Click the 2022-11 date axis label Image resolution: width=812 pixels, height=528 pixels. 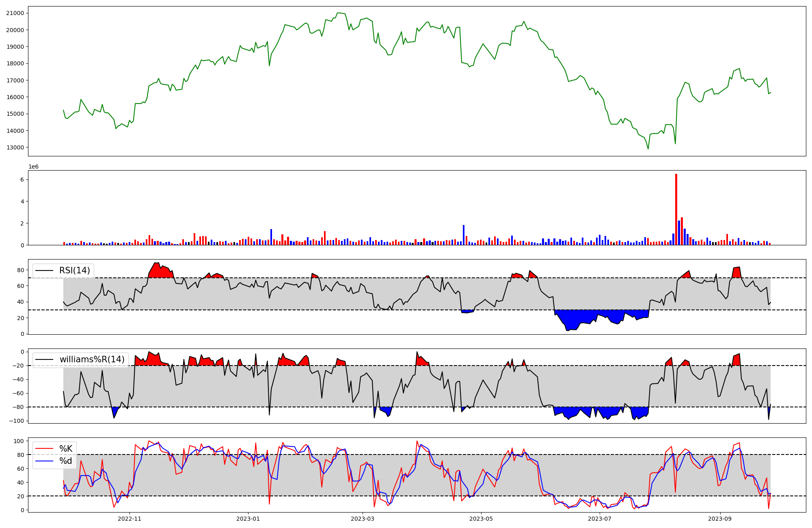coord(130,519)
